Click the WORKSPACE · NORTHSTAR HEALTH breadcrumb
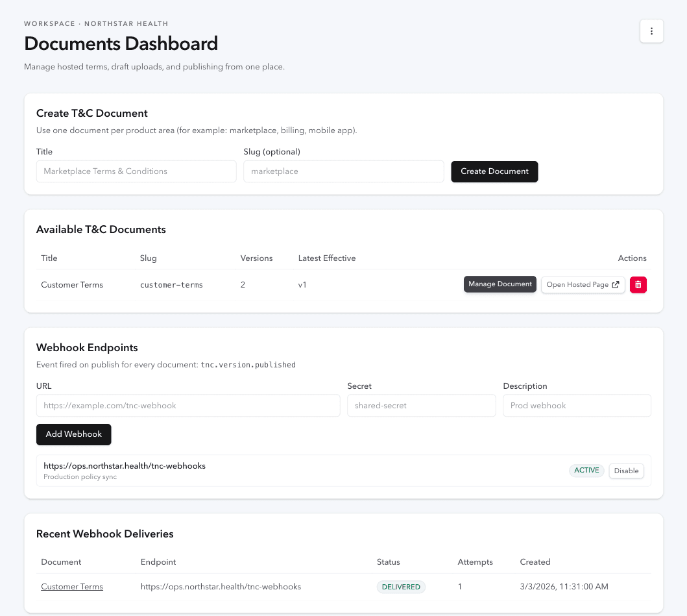687x616 pixels. [x=96, y=23]
